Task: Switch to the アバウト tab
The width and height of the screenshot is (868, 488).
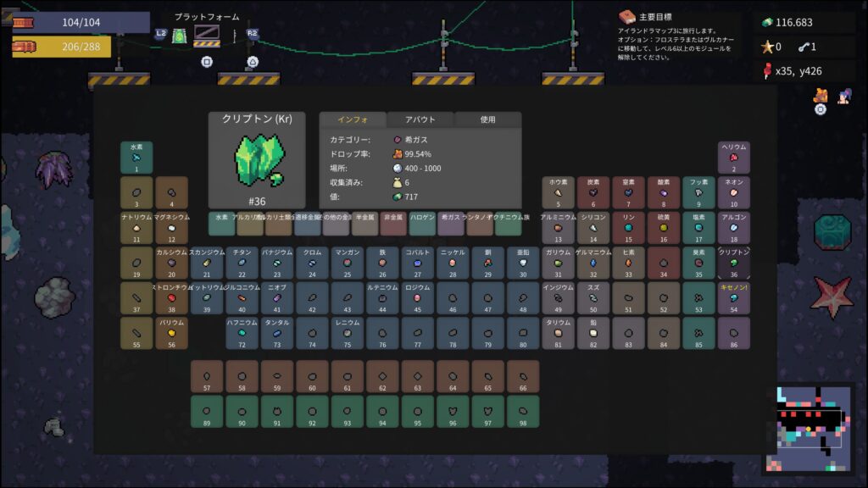Action: pyautogui.click(x=420, y=119)
